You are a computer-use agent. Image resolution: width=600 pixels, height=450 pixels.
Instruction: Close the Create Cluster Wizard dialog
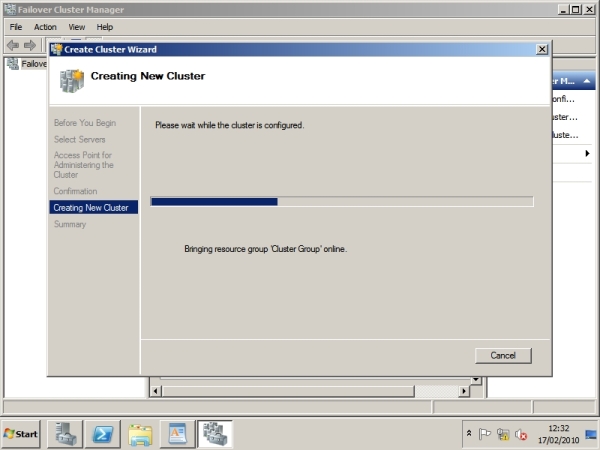click(x=542, y=49)
